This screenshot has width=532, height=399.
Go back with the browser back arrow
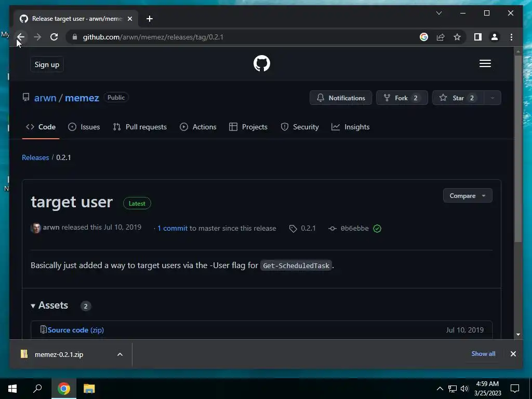21,37
